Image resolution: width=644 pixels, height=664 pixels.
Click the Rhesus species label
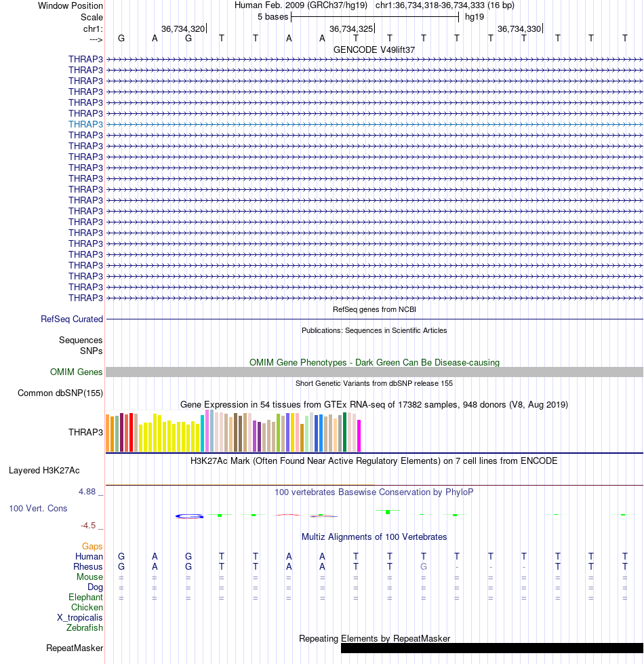pos(87,566)
